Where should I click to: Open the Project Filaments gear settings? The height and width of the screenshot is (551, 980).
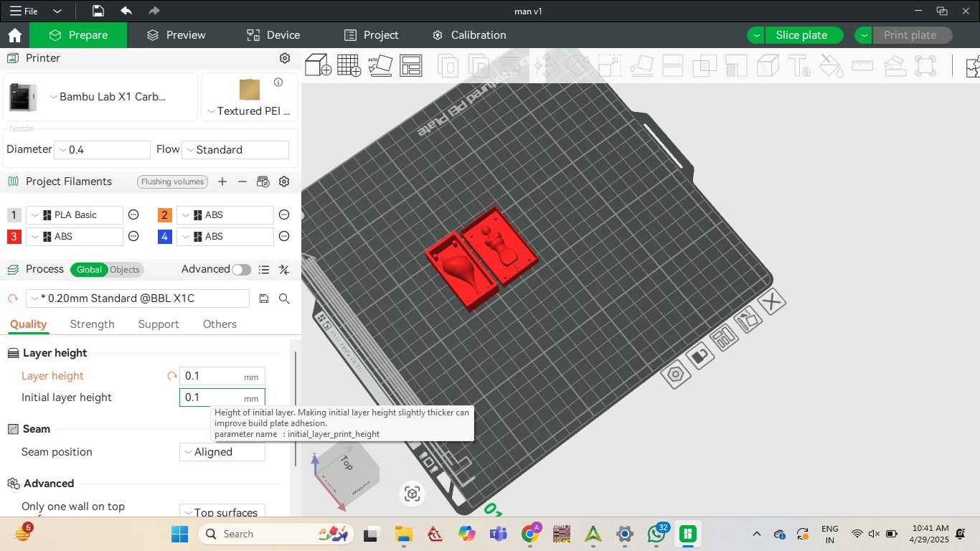[284, 182]
